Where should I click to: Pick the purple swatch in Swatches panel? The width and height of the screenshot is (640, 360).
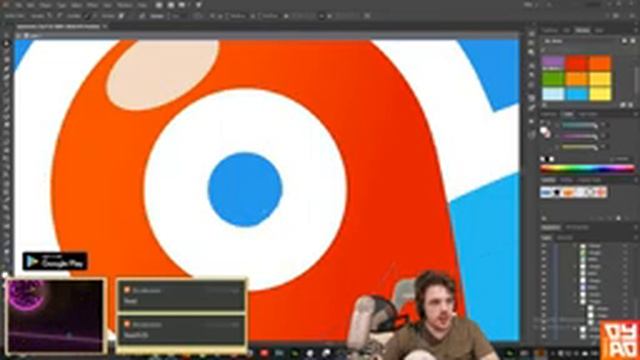pyautogui.click(x=553, y=63)
